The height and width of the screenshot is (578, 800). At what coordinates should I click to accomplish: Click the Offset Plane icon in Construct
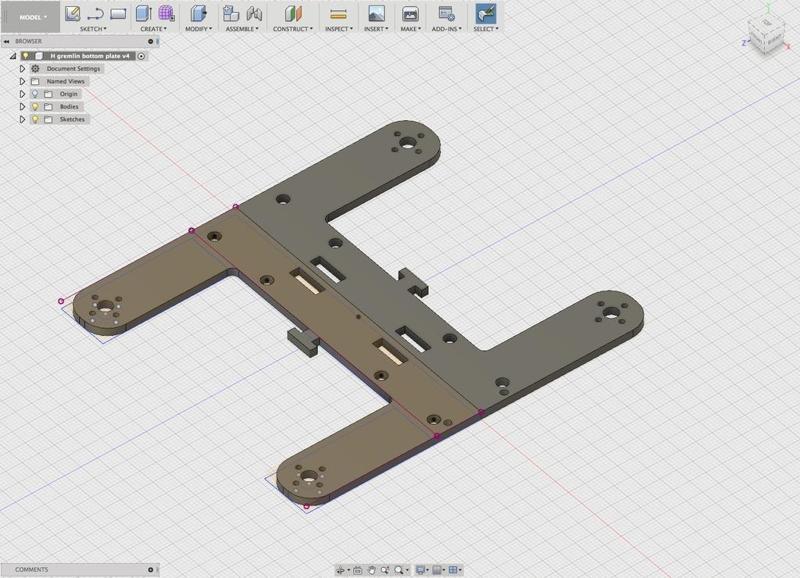(x=293, y=14)
